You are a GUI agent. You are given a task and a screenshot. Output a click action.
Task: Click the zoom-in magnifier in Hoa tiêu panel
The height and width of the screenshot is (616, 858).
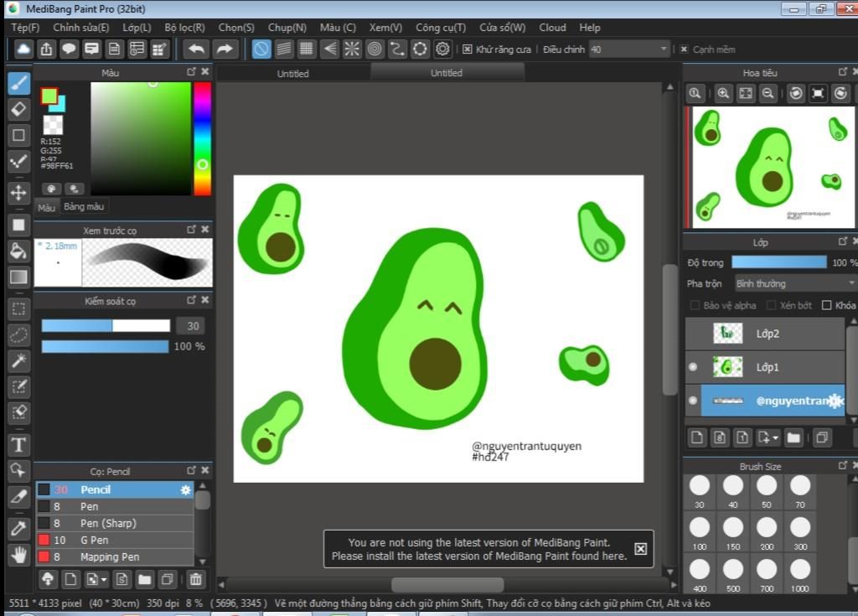(723, 94)
